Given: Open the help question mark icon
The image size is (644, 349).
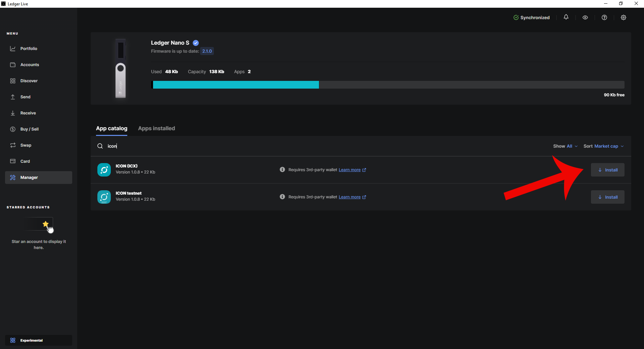Looking at the screenshot, I should tap(604, 17).
